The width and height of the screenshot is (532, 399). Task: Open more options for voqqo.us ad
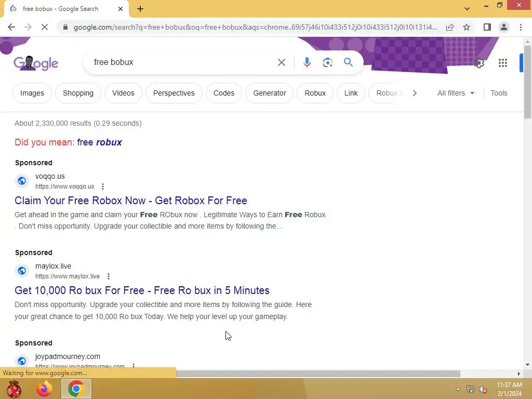pyautogui.click(x=103, y=187)
